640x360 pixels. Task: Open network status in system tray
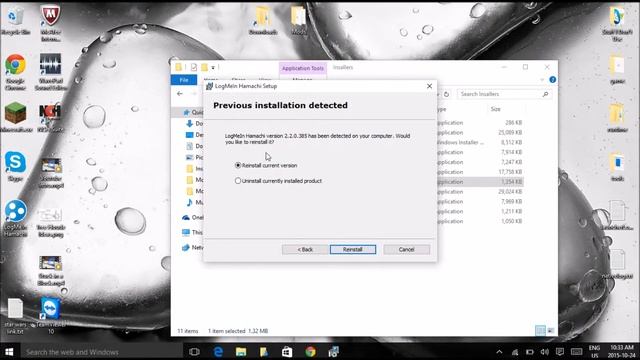(x=515, y=352)
